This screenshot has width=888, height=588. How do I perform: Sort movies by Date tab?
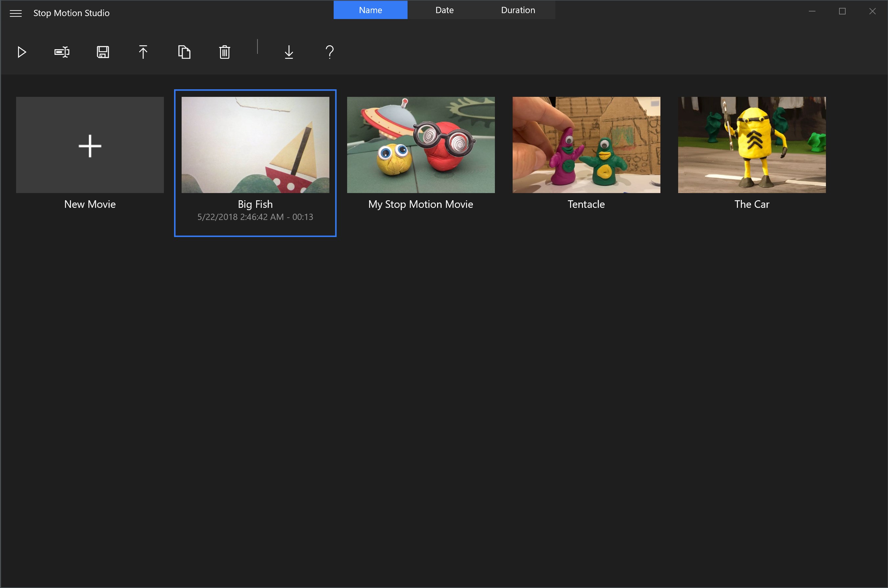[444, 10]
